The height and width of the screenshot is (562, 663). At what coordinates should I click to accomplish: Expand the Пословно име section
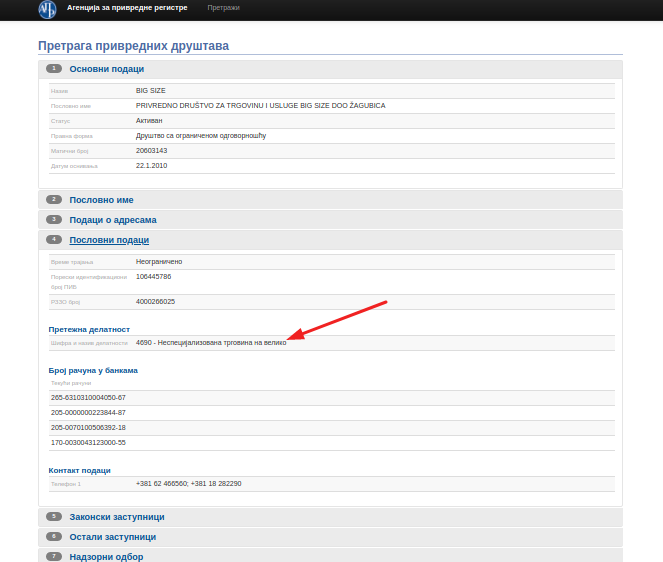coord(101,200)
